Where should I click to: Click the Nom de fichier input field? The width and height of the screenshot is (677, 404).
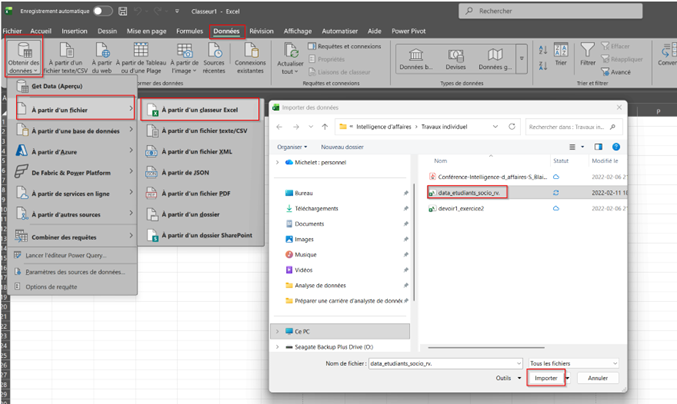[440, 364]
